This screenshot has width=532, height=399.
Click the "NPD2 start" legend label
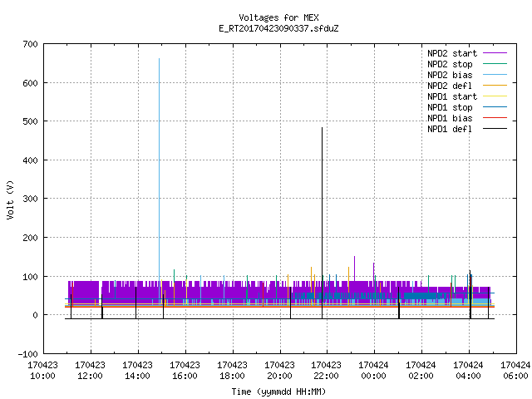pyautogui.click(x=452, y=53)
